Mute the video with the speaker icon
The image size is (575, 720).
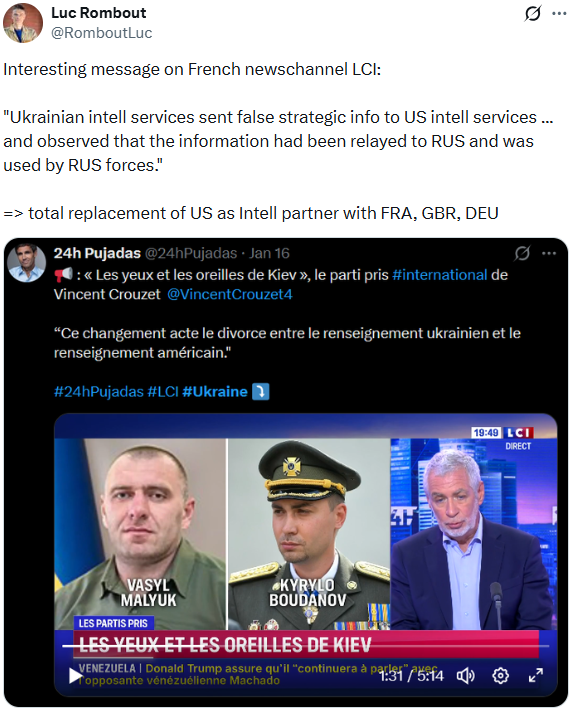pyautogui.click(x=466, y=675)
